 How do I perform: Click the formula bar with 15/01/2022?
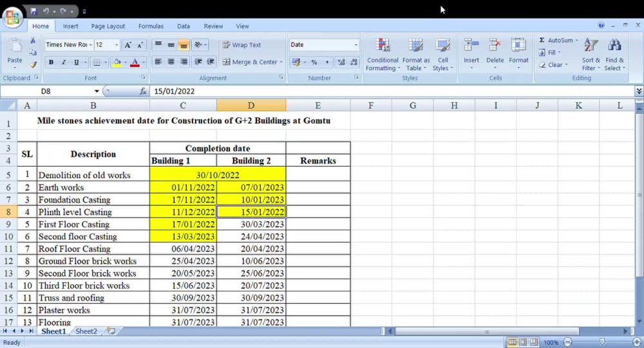click(392, 91)
